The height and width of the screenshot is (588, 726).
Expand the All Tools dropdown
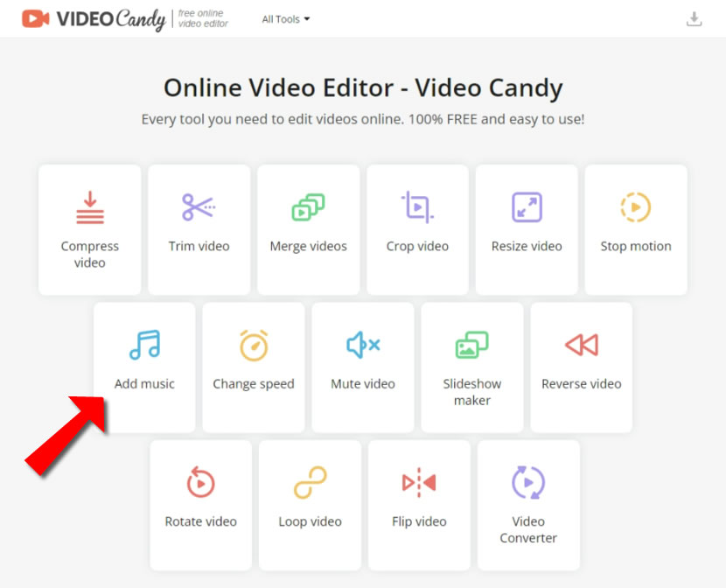pyautogui.click(x=286, y=19)
